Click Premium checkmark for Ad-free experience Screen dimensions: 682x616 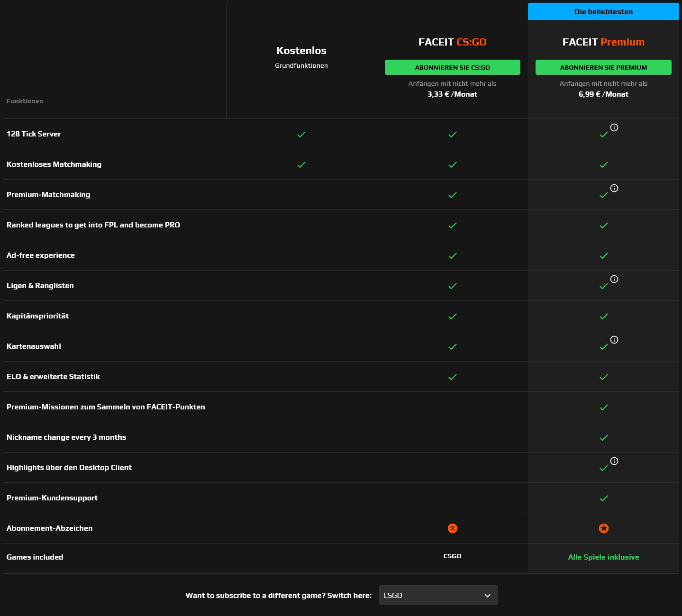coord(604,256)
